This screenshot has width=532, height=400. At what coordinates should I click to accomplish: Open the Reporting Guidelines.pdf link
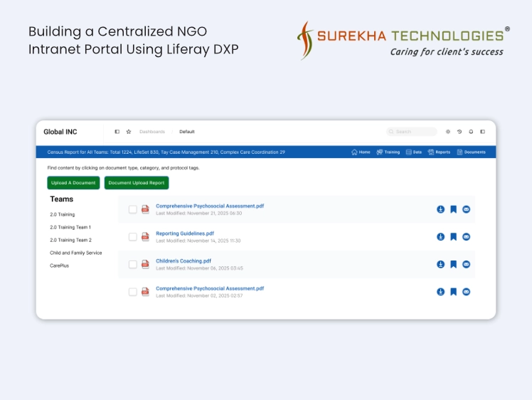[x=185, y=233]
